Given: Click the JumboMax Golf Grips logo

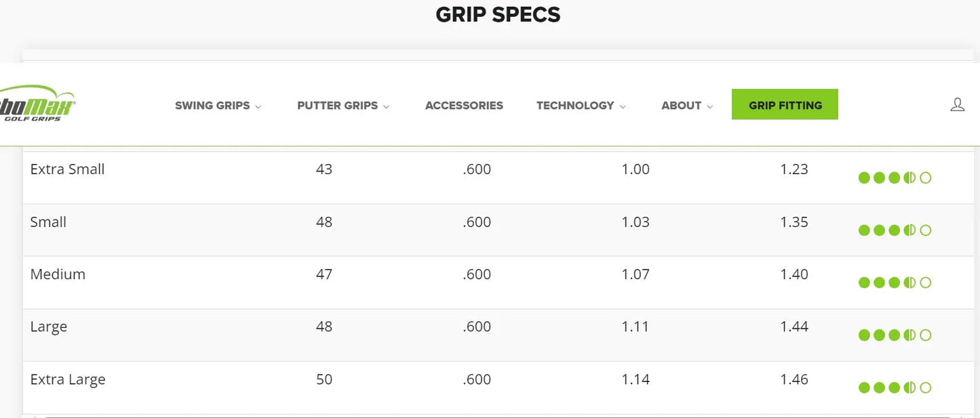Looking at the screenshot, I should pyautogui.click(x=37, y=104).
